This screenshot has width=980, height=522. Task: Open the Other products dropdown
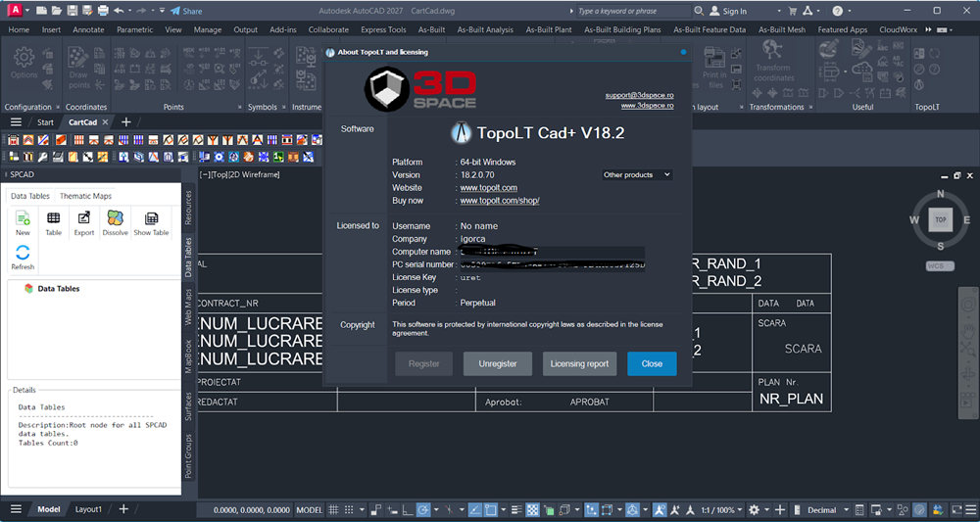coord(637,175)
